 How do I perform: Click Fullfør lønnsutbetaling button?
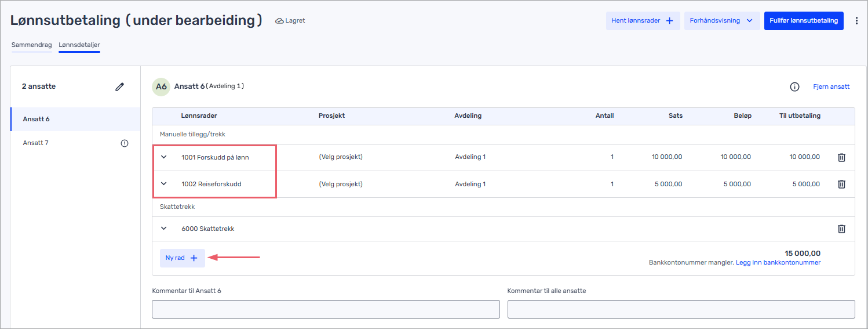pyautogui.click(x=804, y=20)
